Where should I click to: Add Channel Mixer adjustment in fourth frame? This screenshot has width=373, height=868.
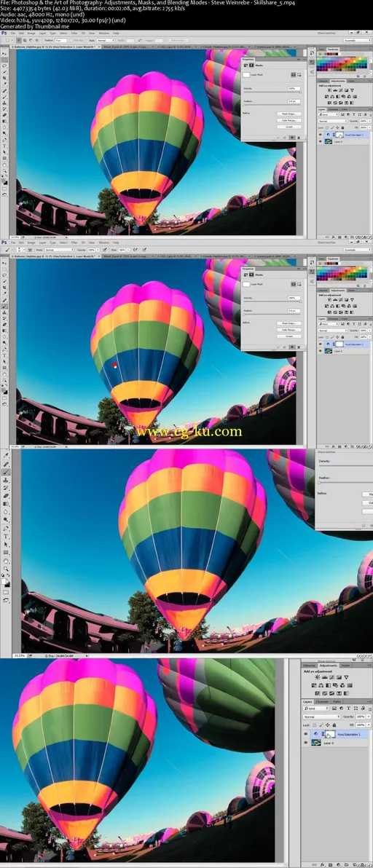point(342,685)
